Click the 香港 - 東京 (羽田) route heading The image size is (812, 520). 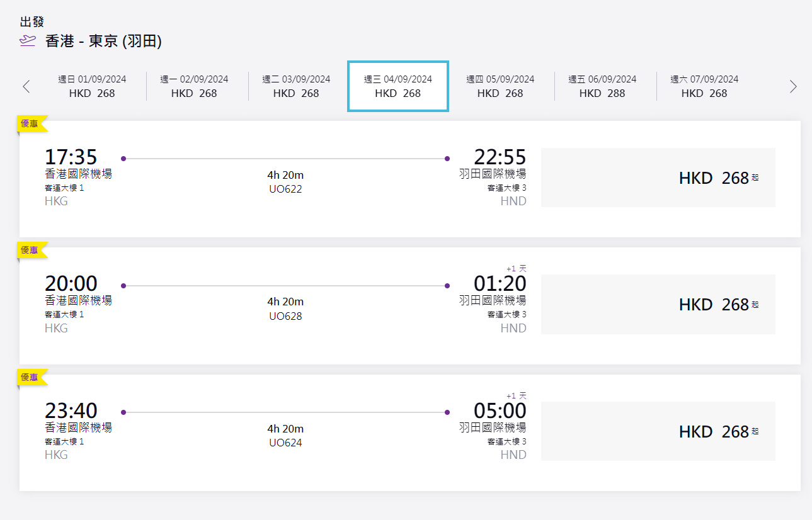tap(104, 42)
